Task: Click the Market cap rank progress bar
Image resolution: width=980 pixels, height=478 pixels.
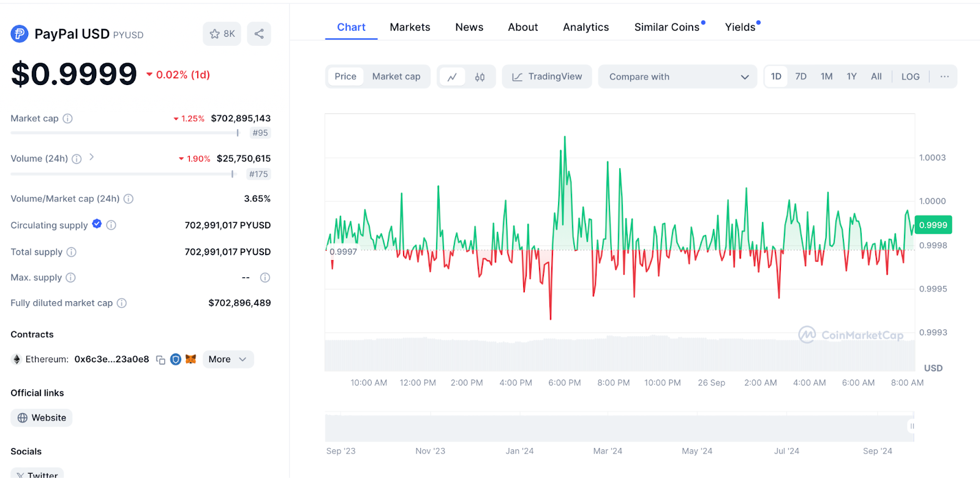Action: pyautogui.click(x=125, y=133)
